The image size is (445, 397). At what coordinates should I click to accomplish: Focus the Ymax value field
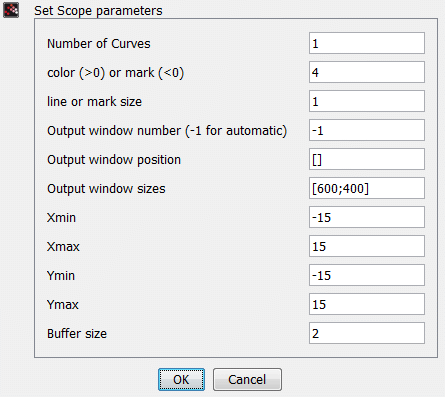click(x=367, y=304)
